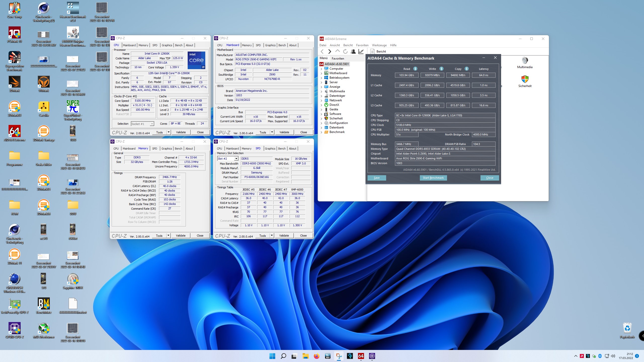Open Tools dropdown arrow in CPU-Z SPD window
The image size is (644, 362).
[272, 236]
